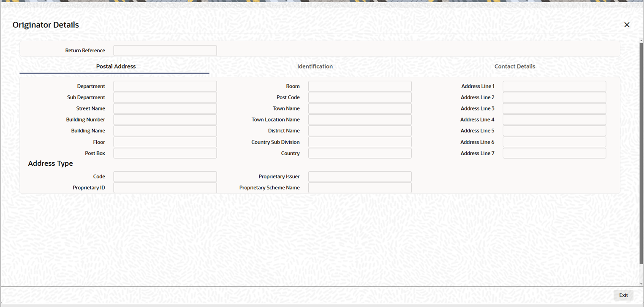The height and width of the screenshot is (307, 644).
Task: Focus the Post Code field
Action: tap(360, 97)
